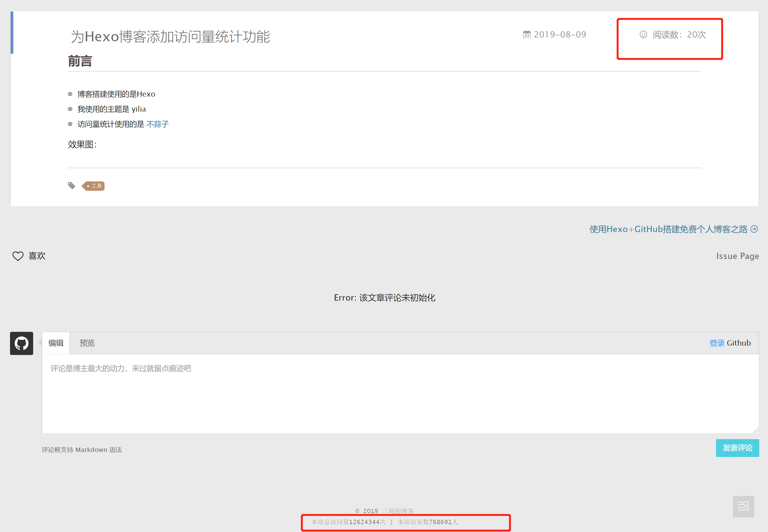This screenshot has width=768, height=532.
Task: Open the search menu icon at bottom right
Action: (x=743, y=506)
